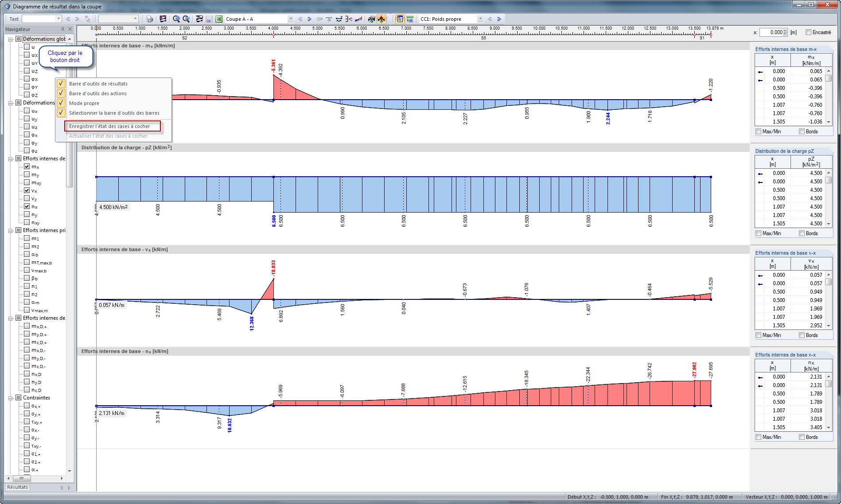
Task: Collapse the local Déformations tree node
Action: pos(11,103)
